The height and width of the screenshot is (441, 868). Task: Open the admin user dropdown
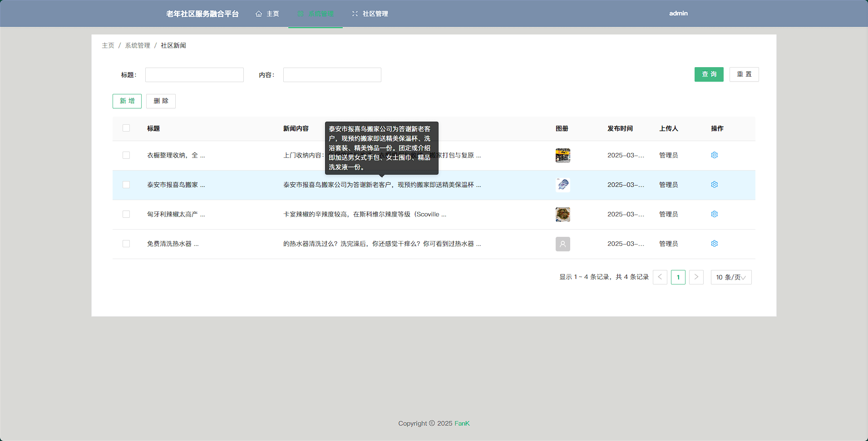[x=678, y=14]
